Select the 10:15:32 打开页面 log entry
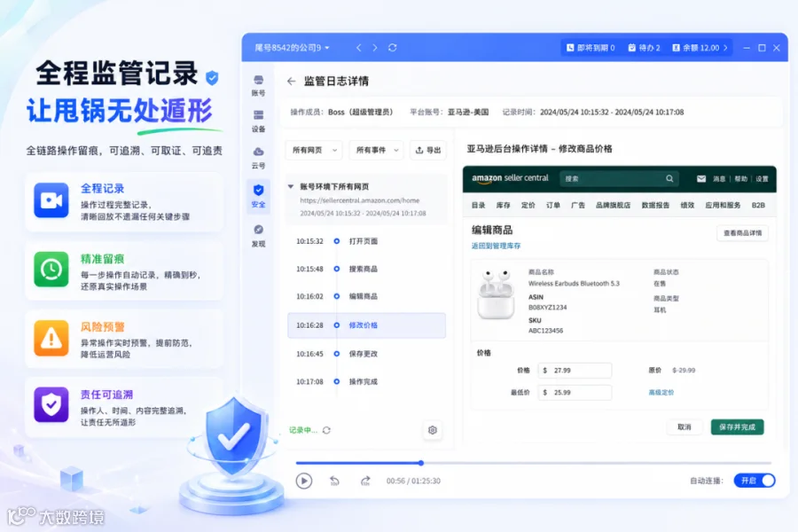Viewport: 798px width, 532px height. 366,241
